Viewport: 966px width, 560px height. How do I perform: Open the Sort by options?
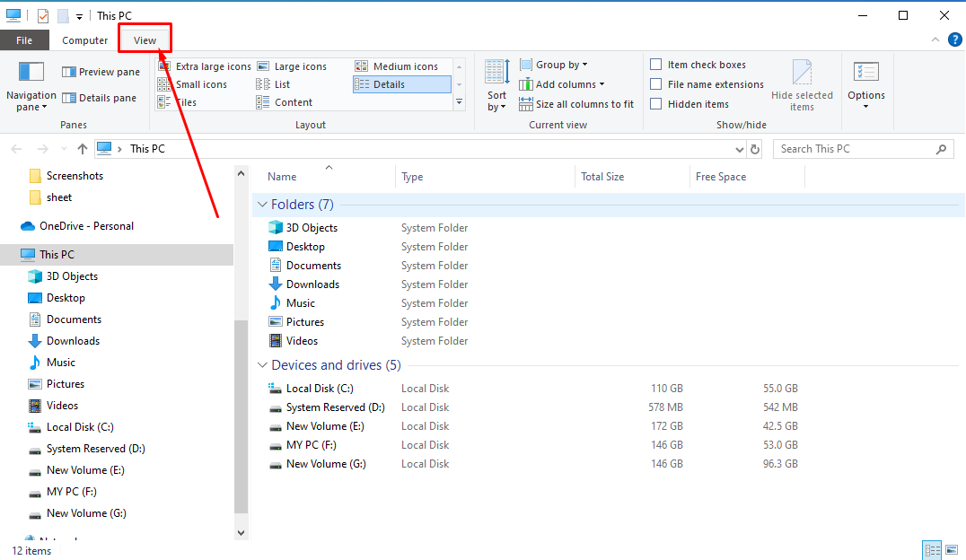pos(496,83)
